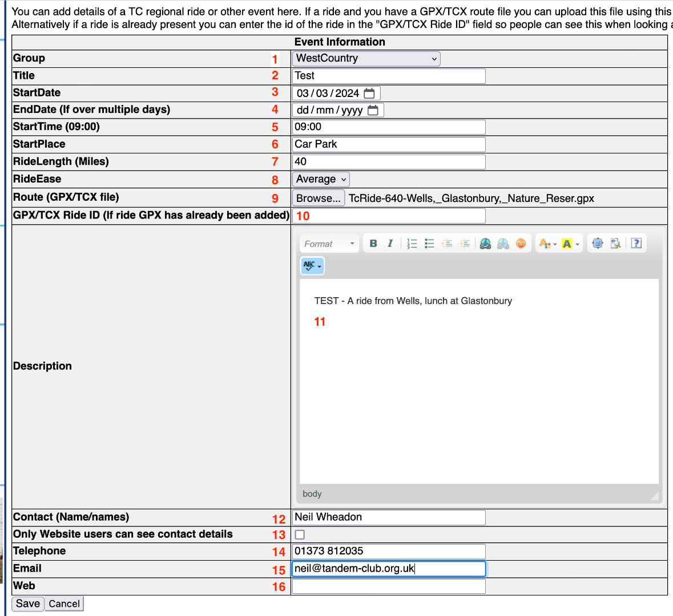Click Browse to choose a GPX file
The height and width of the screenshot is (616, 673).
318,198
